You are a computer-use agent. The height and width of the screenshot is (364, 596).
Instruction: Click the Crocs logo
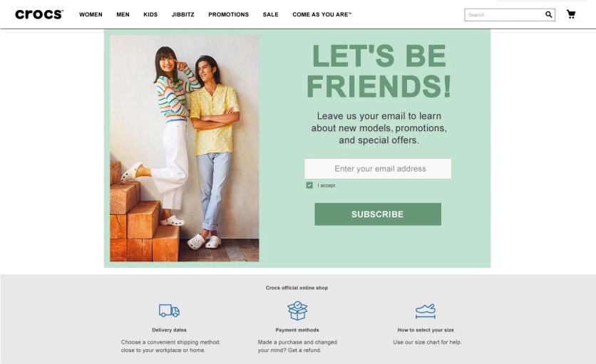pyautogui.click(x=39, y=14)
